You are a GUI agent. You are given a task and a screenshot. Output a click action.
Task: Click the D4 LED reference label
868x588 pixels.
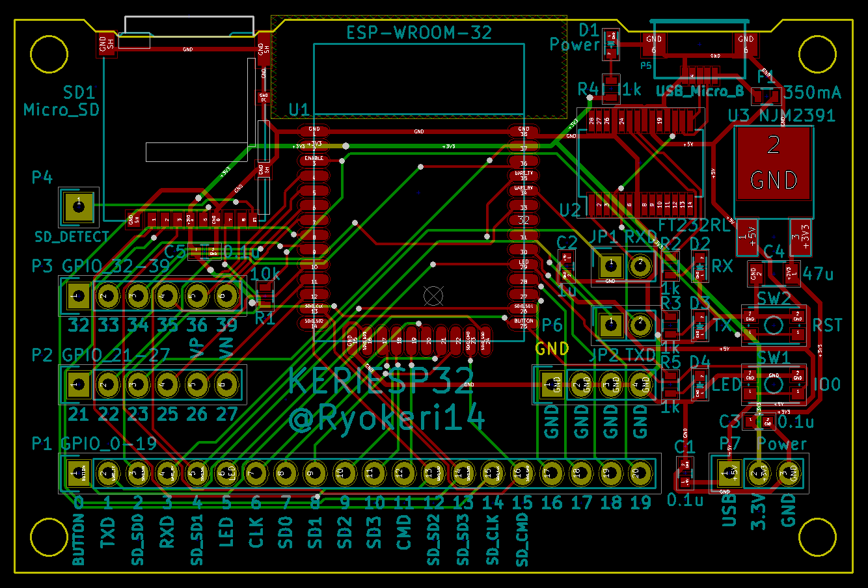click(700, 361)
